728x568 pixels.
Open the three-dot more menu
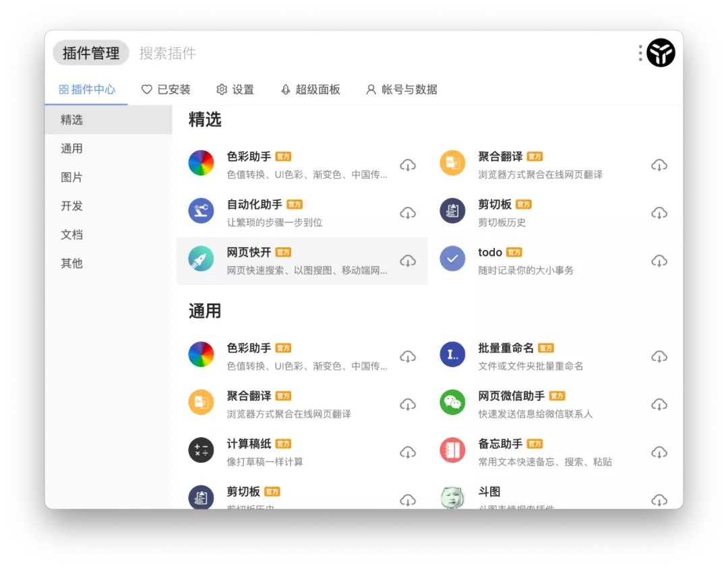[x=640, y=53]
